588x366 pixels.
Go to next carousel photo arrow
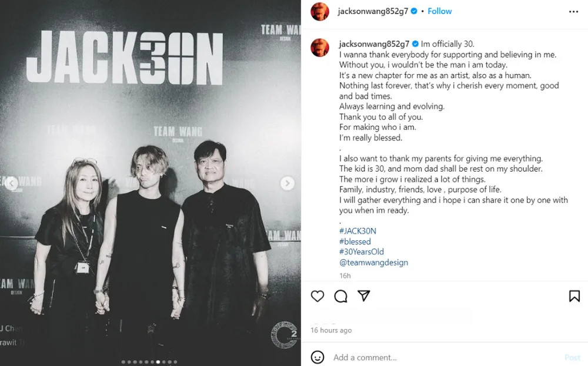[x=288, y=183]
